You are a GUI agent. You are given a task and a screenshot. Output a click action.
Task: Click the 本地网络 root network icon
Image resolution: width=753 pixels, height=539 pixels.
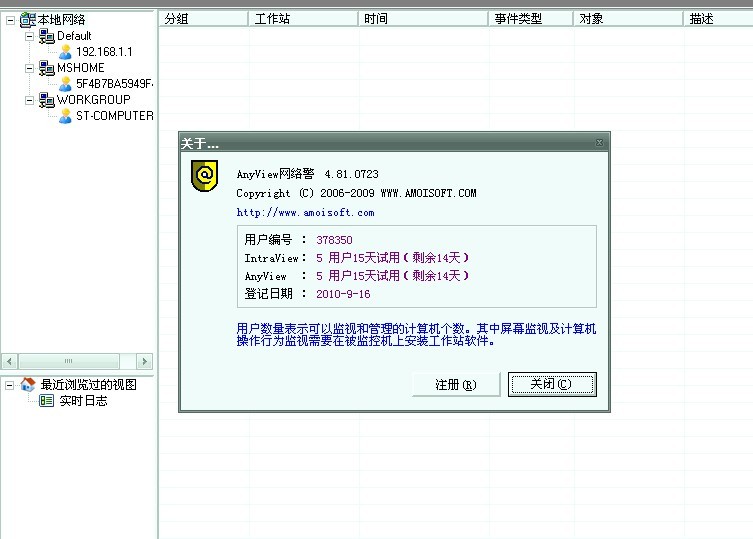27,20
